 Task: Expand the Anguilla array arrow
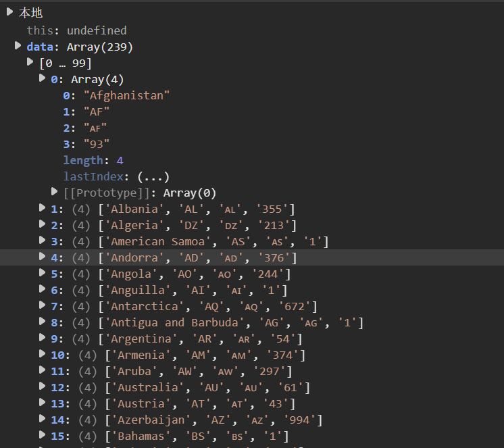(x=43, y=290)
